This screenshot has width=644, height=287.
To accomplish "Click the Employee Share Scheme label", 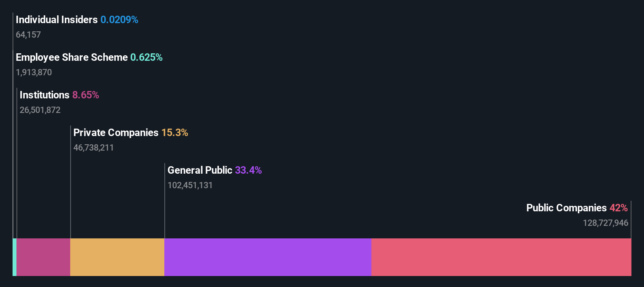I will click(x=72, y=57).
